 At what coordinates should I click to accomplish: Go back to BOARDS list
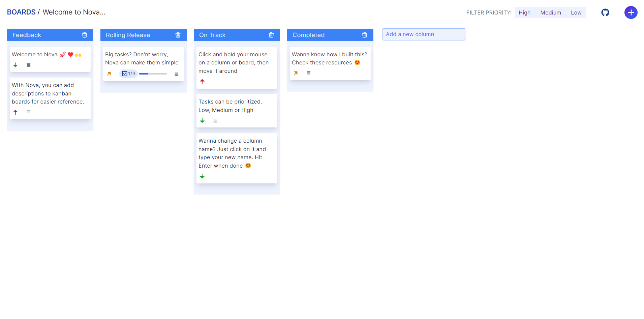[x=21, y=12]
